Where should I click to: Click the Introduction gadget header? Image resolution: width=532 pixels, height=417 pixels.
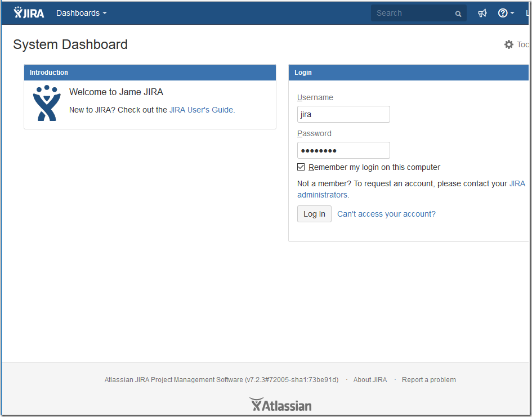click(150, 73)
